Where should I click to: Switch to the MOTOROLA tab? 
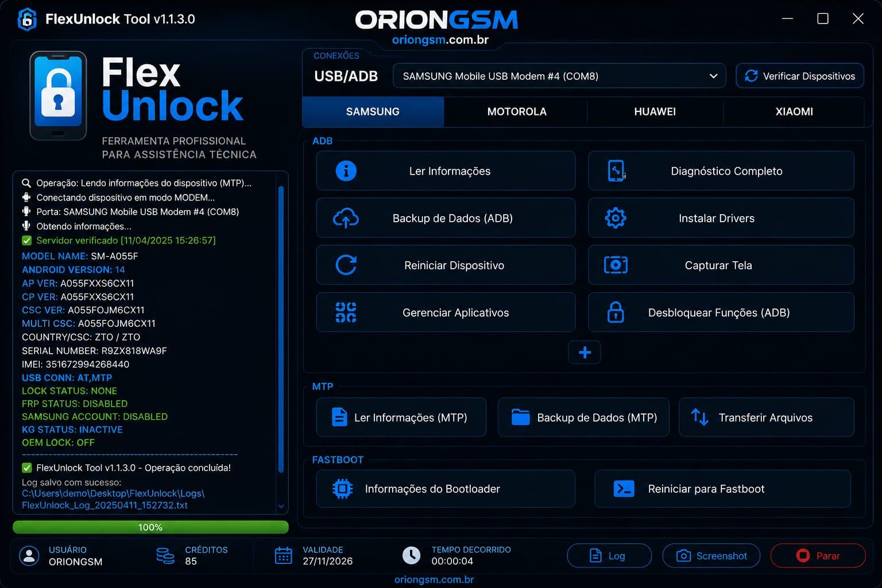tap(517, 111)
